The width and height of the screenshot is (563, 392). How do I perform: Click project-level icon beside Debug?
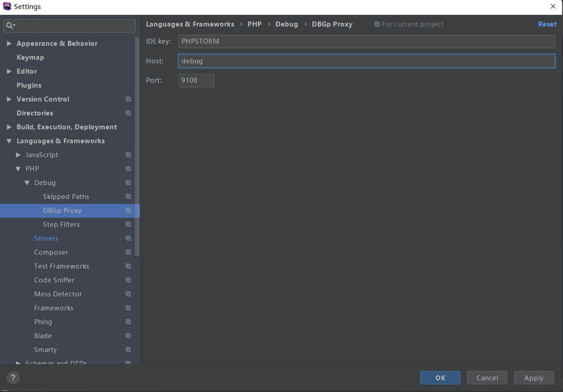129,183
